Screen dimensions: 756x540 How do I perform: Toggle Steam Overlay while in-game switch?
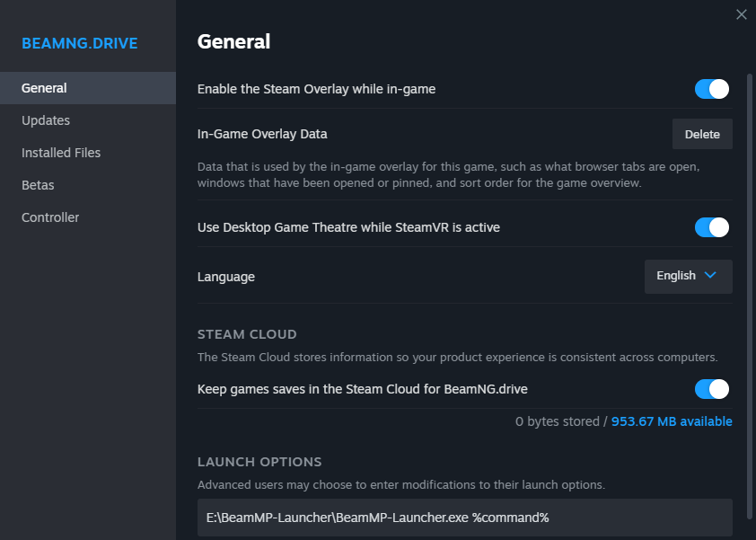pyautogui.click(x=712, y=89)
